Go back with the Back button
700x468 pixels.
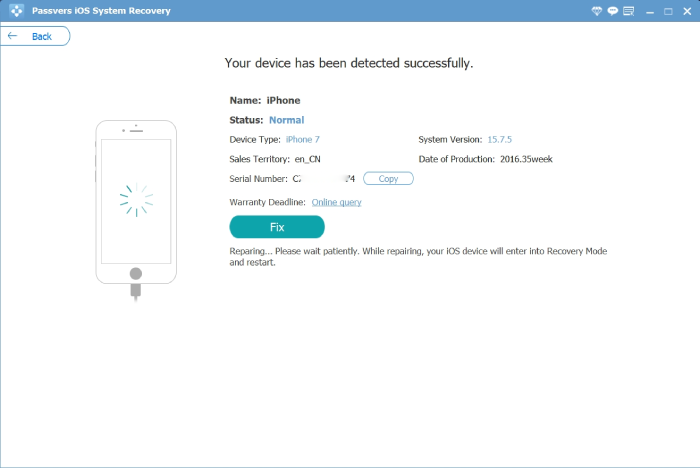pos(35,36)
